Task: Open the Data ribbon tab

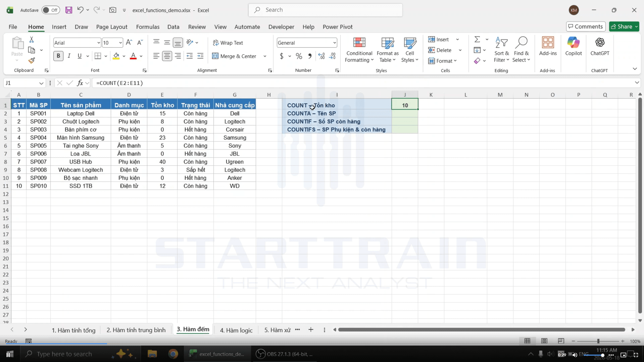Action: point(173,27)
